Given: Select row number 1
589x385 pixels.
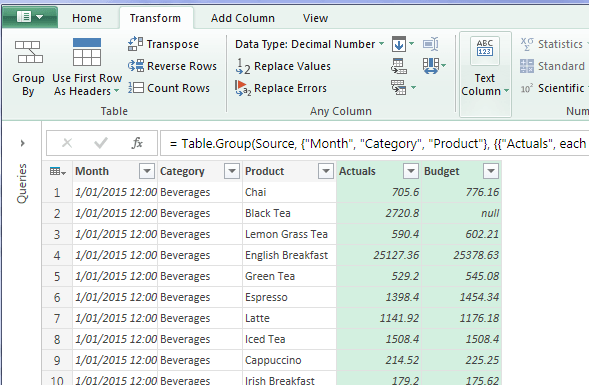Looking at the screenshot, I should click(57, 193).
